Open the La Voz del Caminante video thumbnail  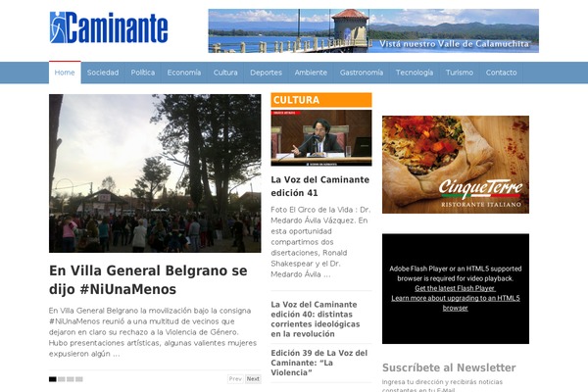[x=321, y=137]
